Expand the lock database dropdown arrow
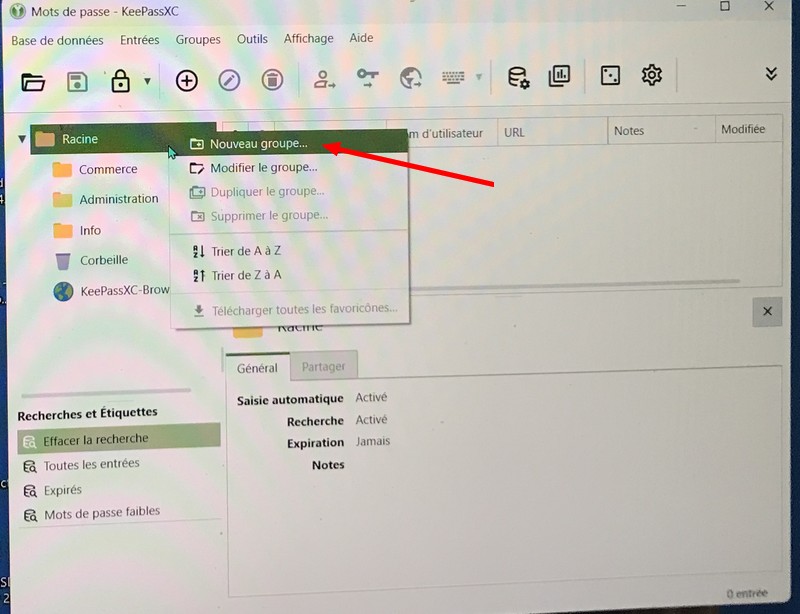The width and height of the screenshot is (800, 614). 147,81
